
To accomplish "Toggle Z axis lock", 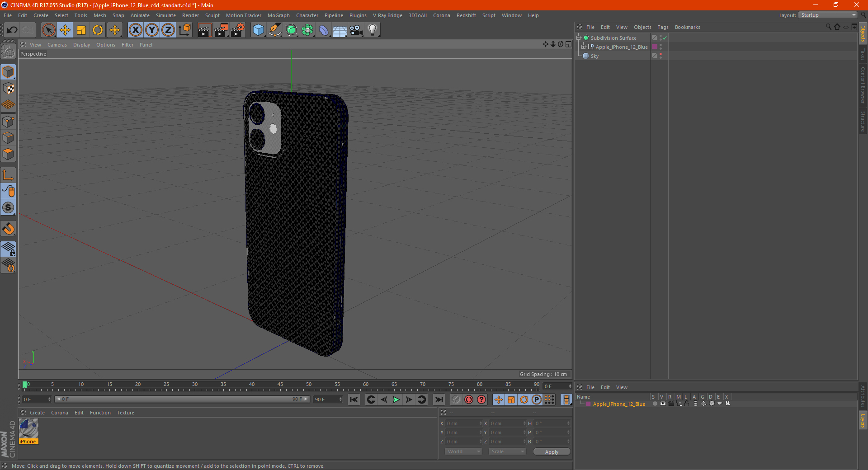I will [x=168, y=30].
